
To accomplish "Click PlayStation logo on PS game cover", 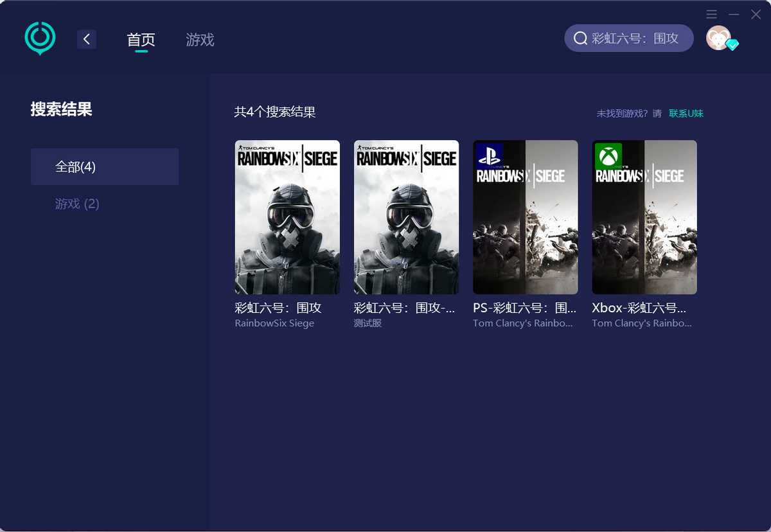I will tap(490, 156).
